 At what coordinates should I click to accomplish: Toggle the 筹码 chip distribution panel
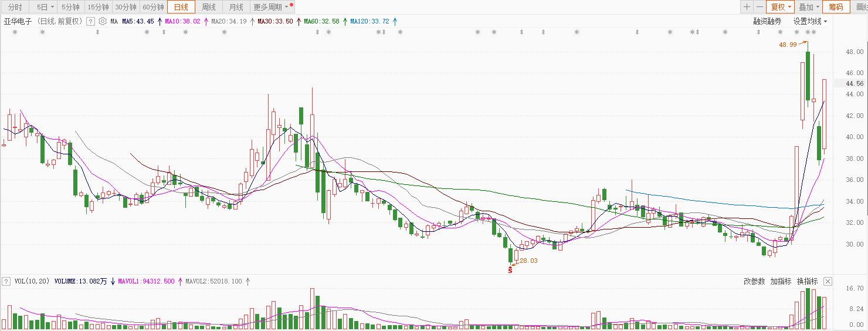[836, 7]
